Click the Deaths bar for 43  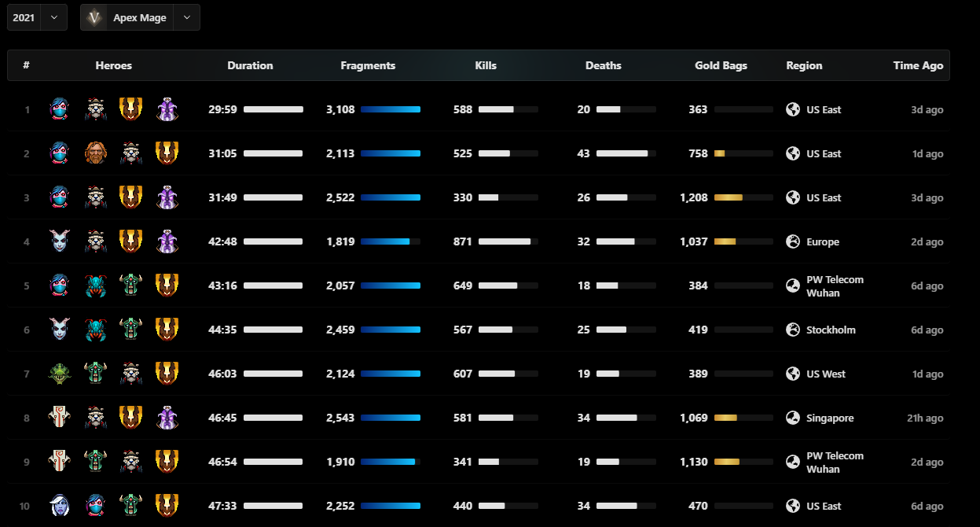point(626,153)
